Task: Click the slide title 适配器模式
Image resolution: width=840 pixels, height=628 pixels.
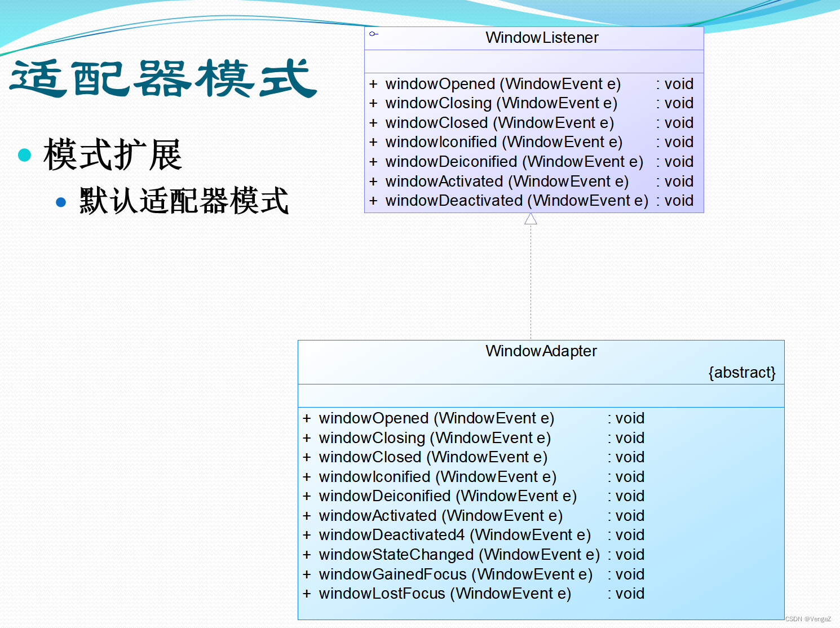Action: coord(163,78)
